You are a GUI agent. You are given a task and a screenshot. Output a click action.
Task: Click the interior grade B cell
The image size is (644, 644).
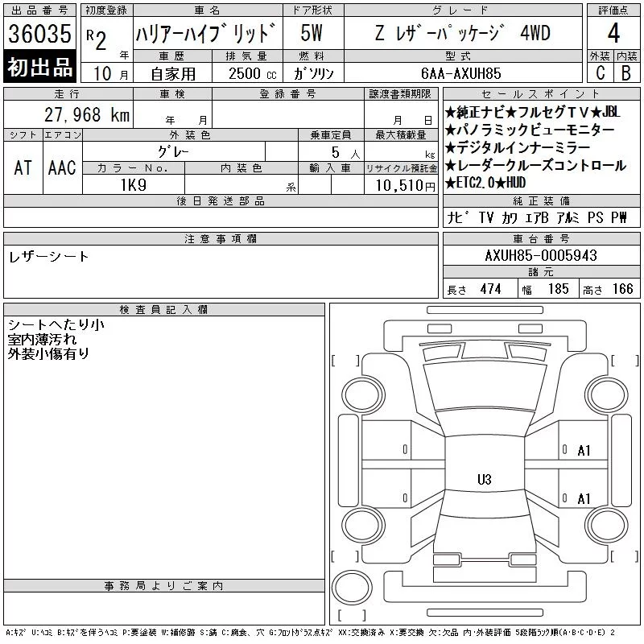coord(626,72)
